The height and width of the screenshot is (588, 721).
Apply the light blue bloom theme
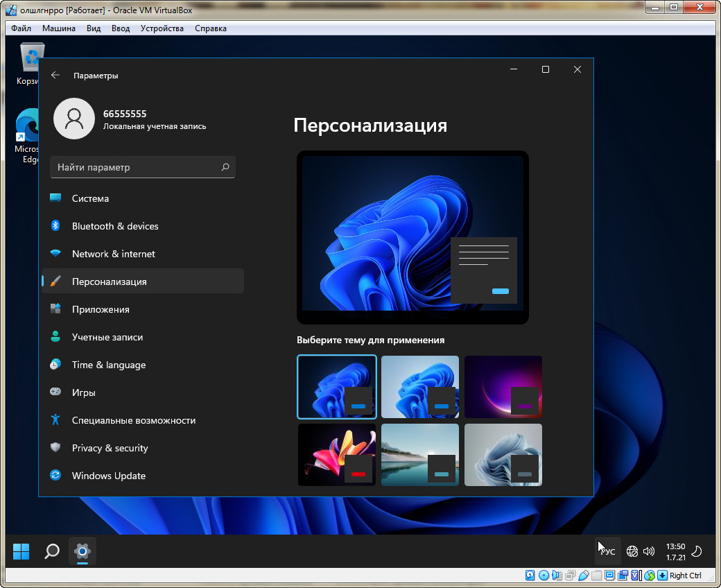pos(419,387)
